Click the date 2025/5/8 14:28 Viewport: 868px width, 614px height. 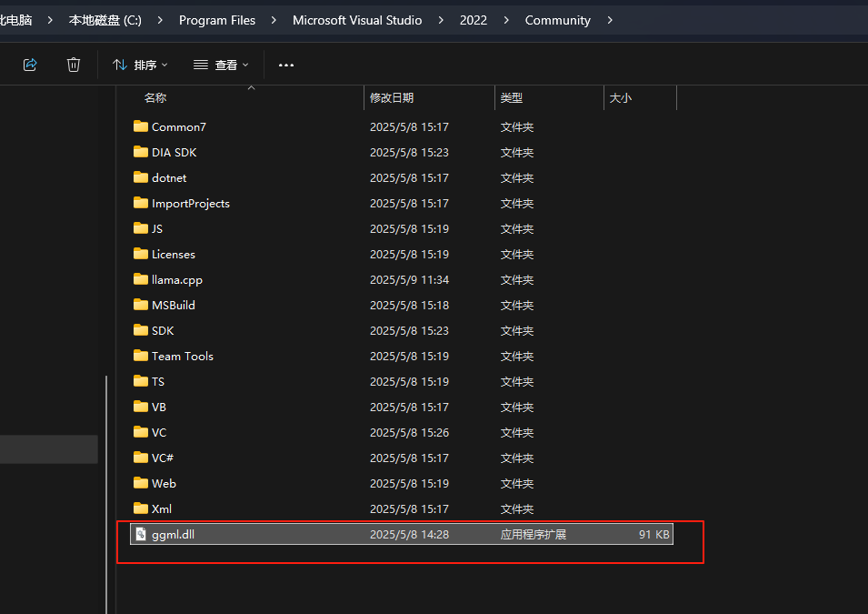coord(410,535)
